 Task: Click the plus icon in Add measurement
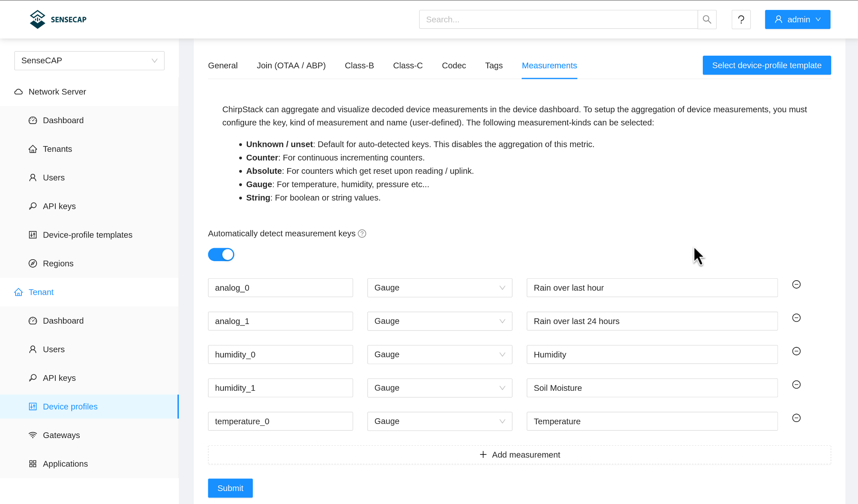(483, 454)
